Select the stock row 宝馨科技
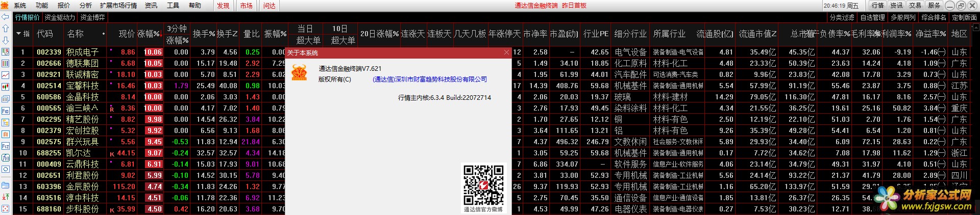980x215 pixels. point(82,86)
